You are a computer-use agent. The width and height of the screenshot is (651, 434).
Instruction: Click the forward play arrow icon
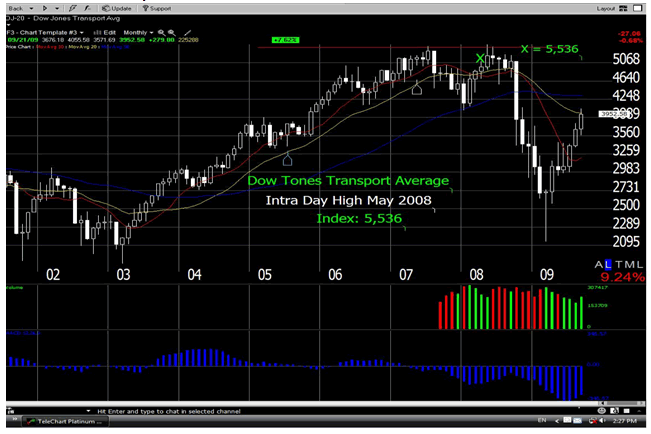click(x=45, y=8)
